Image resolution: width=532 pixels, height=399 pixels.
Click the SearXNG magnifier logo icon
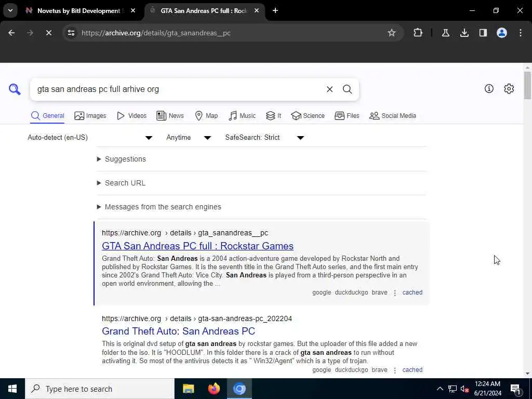coord(15,89)
